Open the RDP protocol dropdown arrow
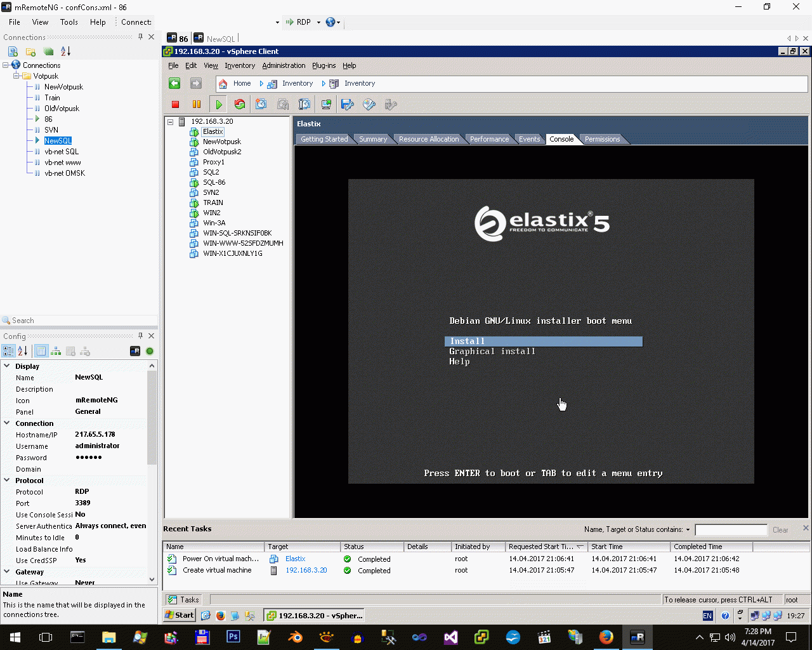The image size is (812, 650). coord(318,22)
